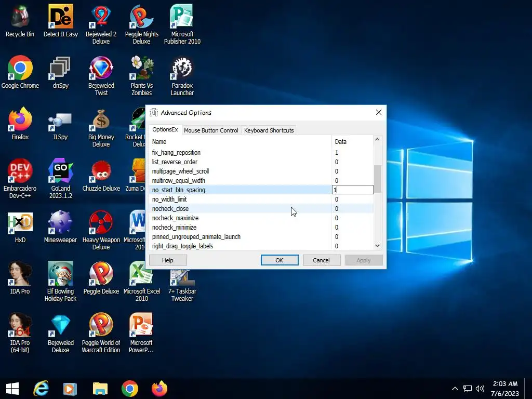Select the Heavy Weapon Deluxe icon
Viewport: 532px width, 399px height.
[x=101, y=230]
